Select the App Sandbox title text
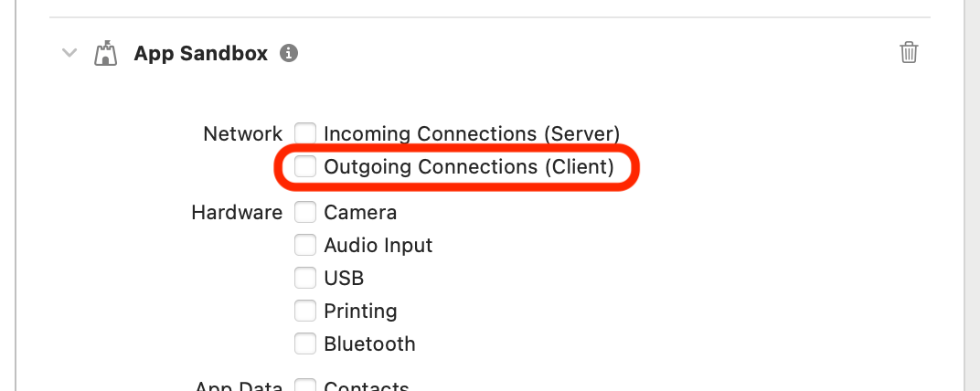The height and width of the screenshot is (391, 980). point(200,54)
